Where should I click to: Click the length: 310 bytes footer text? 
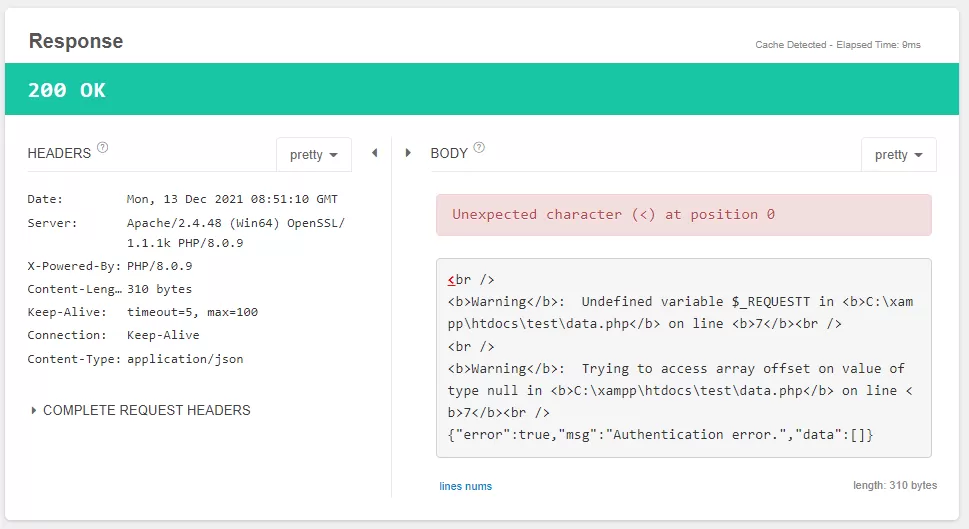pos(895,485)
